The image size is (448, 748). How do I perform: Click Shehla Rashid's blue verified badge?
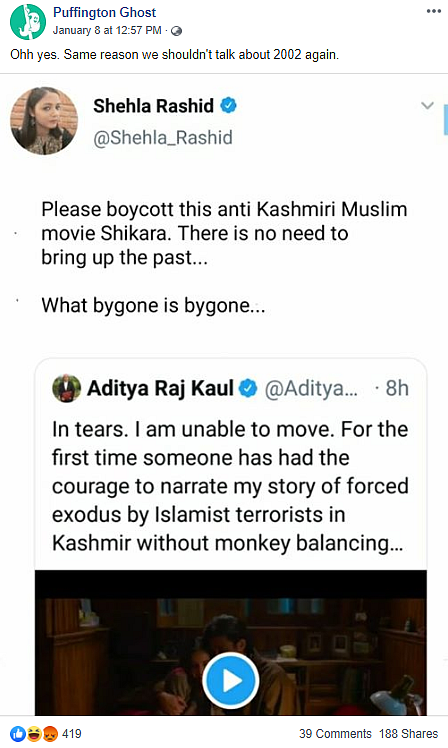point(228,105)
